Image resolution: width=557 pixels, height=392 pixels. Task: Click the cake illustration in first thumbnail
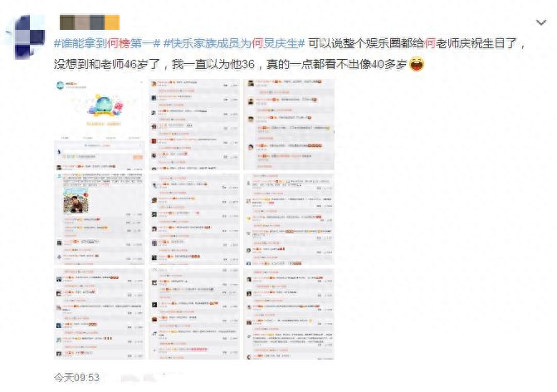coord(105,105)
